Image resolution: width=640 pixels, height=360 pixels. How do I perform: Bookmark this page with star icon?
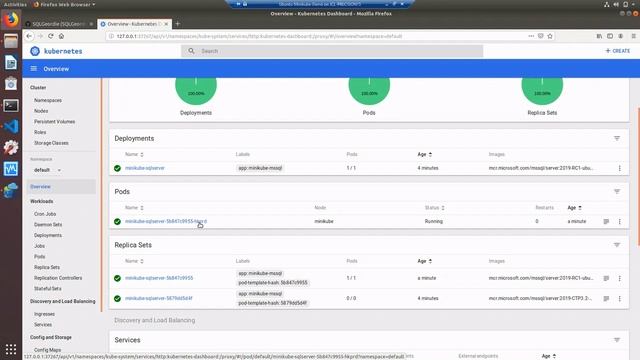pos(550,36)
